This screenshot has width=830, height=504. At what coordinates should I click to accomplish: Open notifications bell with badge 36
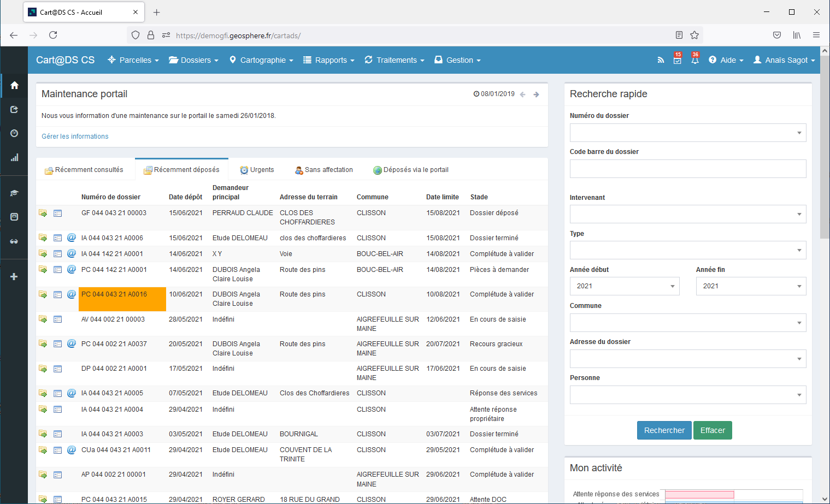click(694, 60)
